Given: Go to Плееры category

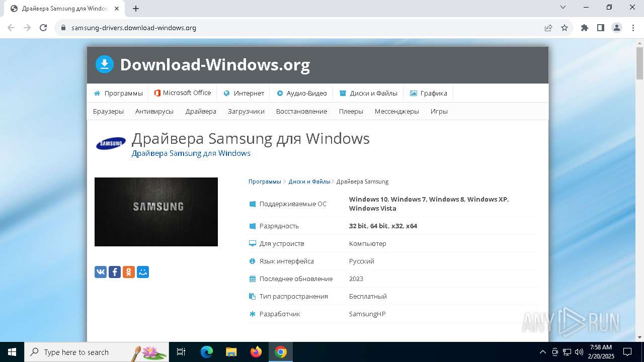Looking at the screenshot, I should 351,111.
